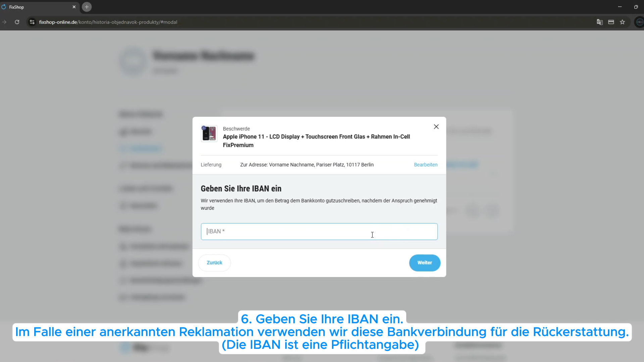Viewport: 644px width, 362px height.
Task: Focus the IBAN input field
Action: 319,231
